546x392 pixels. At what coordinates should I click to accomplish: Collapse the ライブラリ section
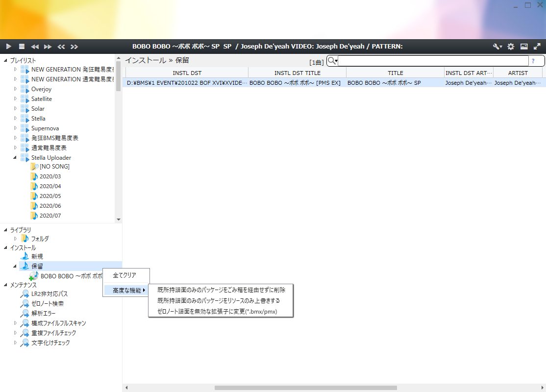click(x=5, y=230)
